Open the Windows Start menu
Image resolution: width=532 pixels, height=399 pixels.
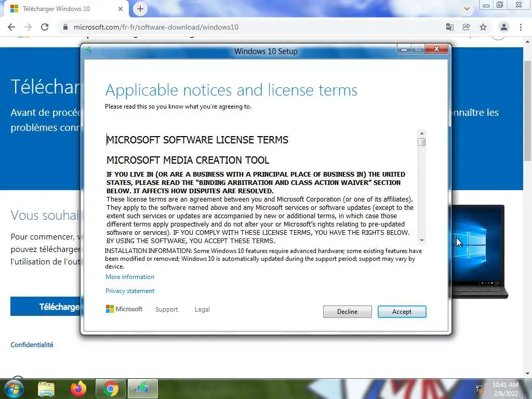tap(14, 389)
